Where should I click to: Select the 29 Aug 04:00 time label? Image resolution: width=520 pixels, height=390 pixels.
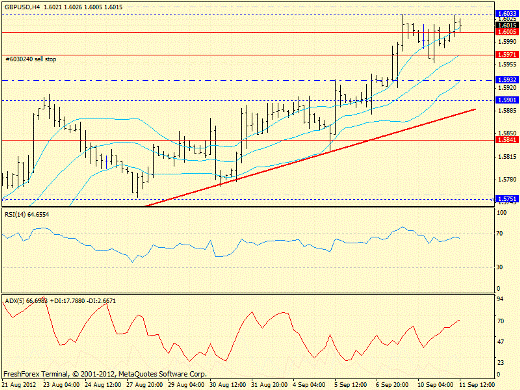click(x=186, y=385)
